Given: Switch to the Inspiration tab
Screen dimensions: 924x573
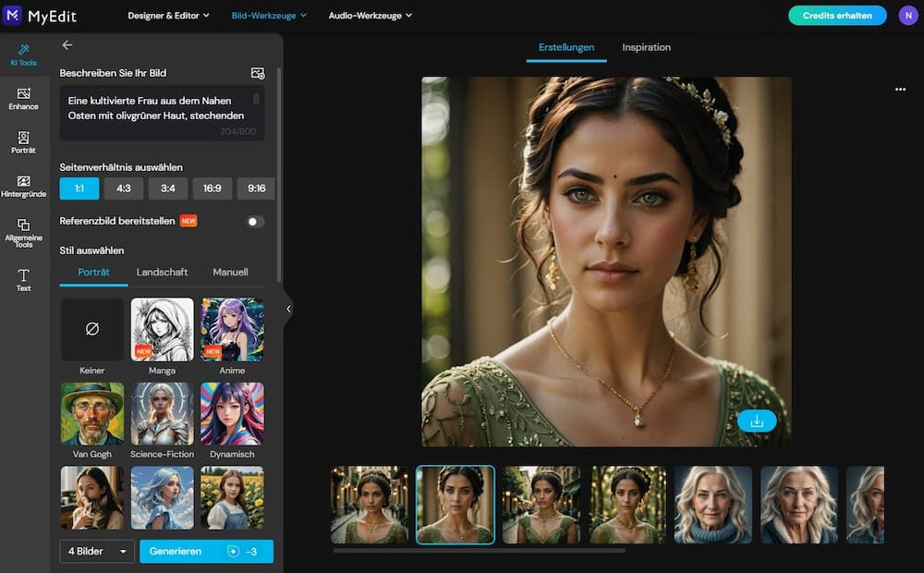Looking at the screenshot, I should [647, 47].
